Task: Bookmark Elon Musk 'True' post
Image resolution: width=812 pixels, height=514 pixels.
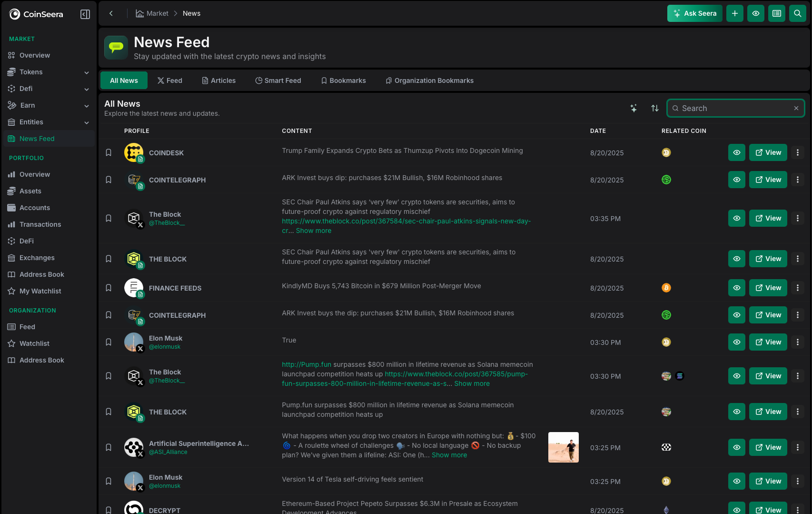Action: (x=109, y=342)
